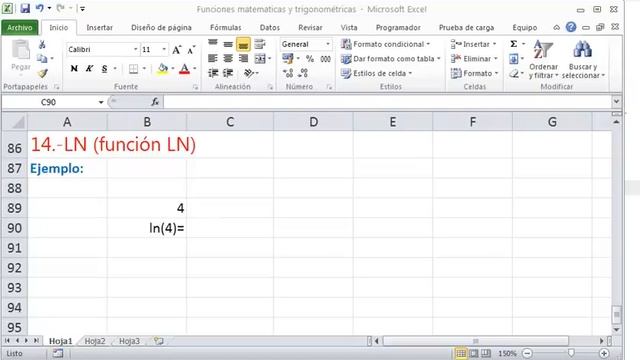Open General number format dropdown
The height and width of the screenshot is (360, 640).
click(x=328, y=44)
